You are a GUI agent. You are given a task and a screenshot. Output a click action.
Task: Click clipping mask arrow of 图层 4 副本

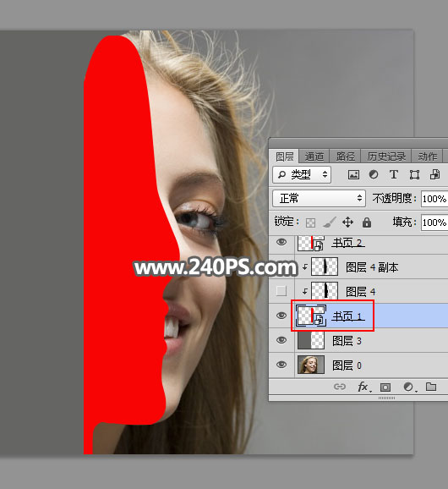pos(305,267)
